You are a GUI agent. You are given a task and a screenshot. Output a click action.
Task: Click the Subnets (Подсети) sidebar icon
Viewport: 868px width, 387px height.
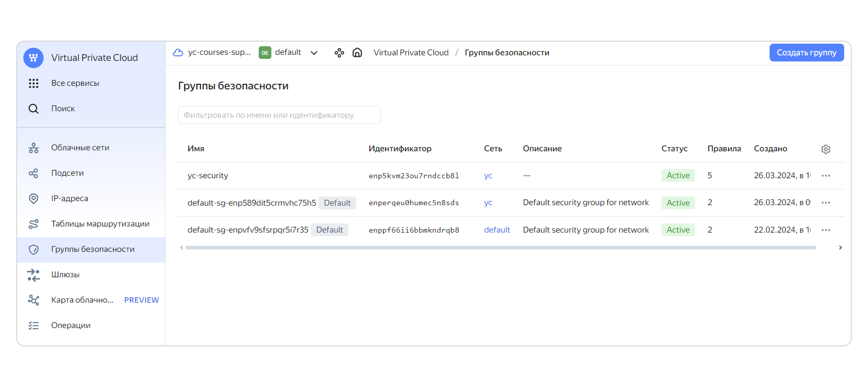pos(33,173)
